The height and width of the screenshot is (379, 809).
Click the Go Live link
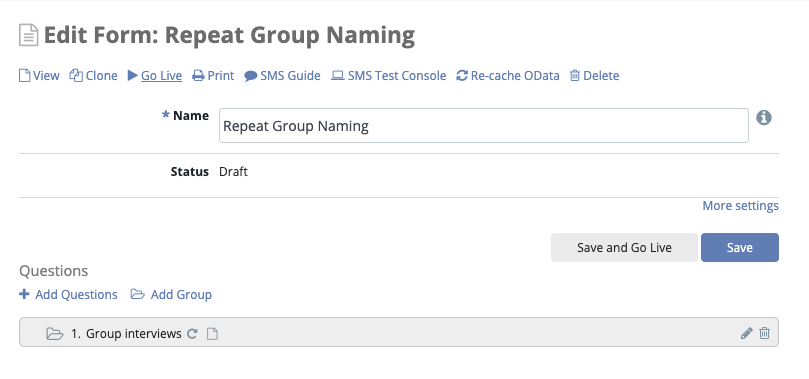coord(155,76)
